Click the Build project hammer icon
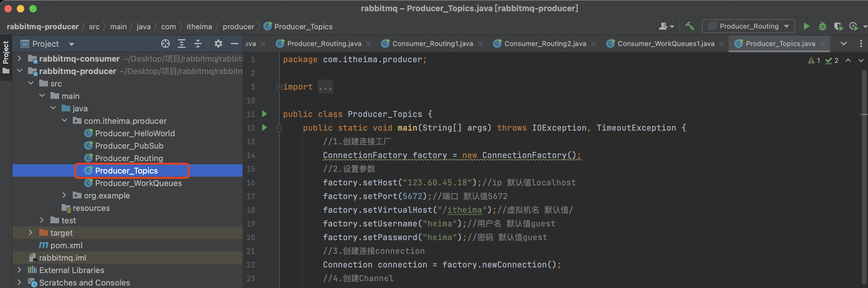The width and height of the screenshot is (868, 288). [x=689, y=26]
